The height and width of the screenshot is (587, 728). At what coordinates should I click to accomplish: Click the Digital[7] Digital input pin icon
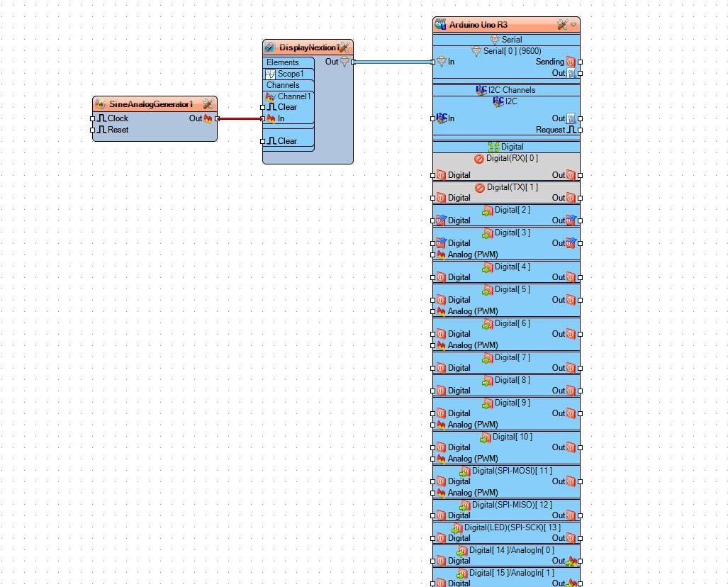[x=441, y=368]
